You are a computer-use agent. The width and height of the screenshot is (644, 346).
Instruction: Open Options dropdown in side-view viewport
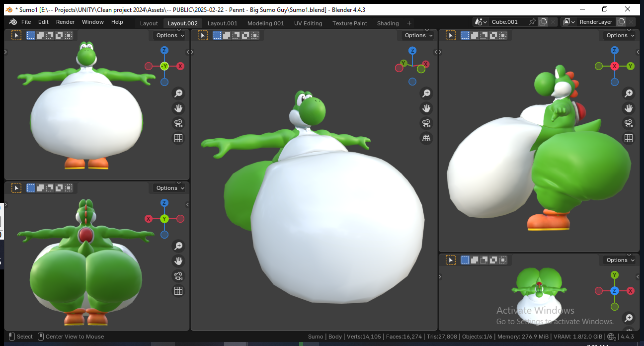point(620,35)
